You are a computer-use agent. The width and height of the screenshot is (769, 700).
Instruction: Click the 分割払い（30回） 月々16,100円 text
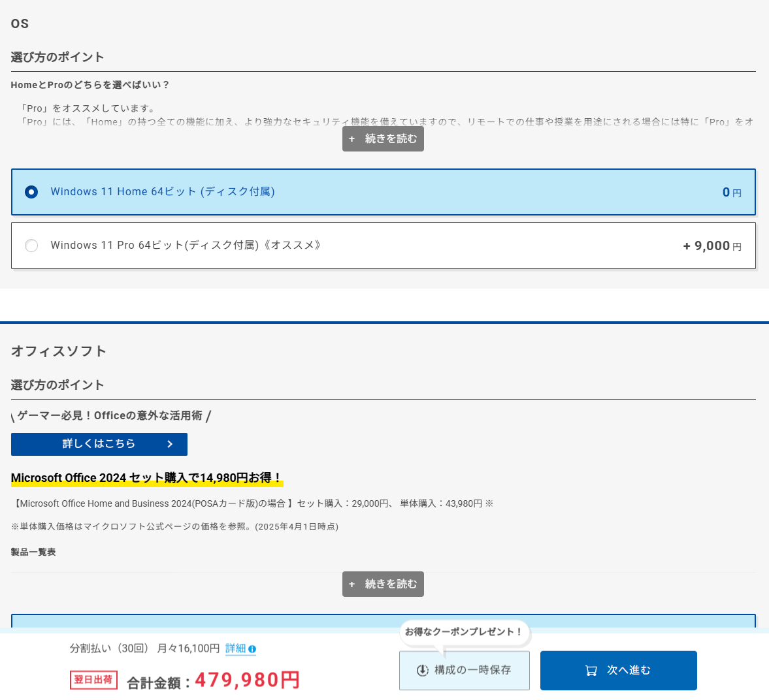[144, 648]
